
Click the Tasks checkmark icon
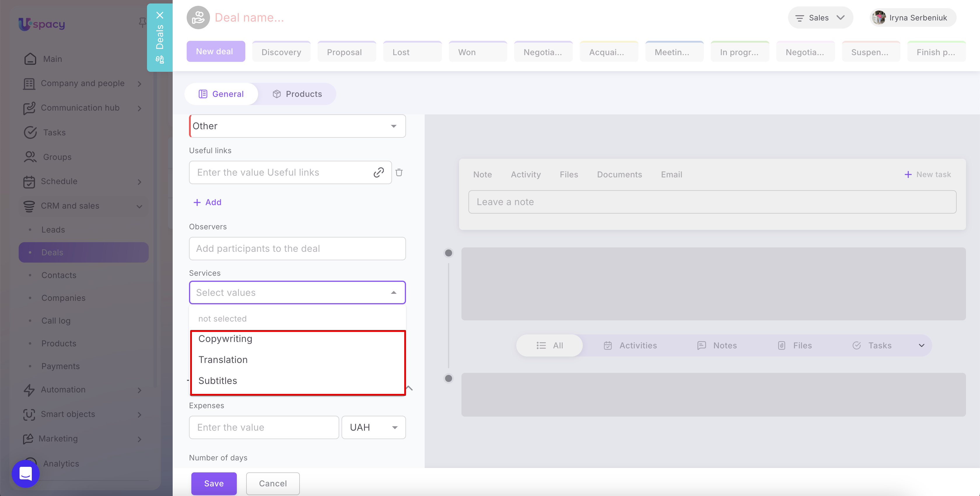pyautogui.click(x=30, y=132)
